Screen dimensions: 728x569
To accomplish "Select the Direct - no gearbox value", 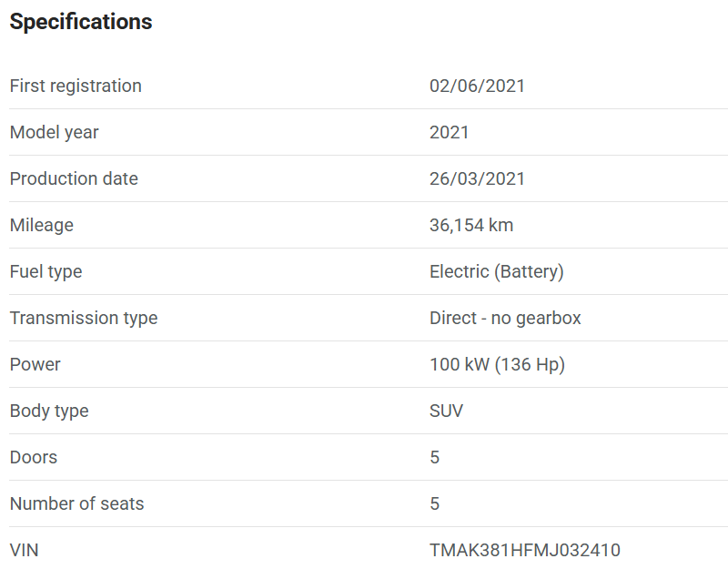I will point(505,318).
